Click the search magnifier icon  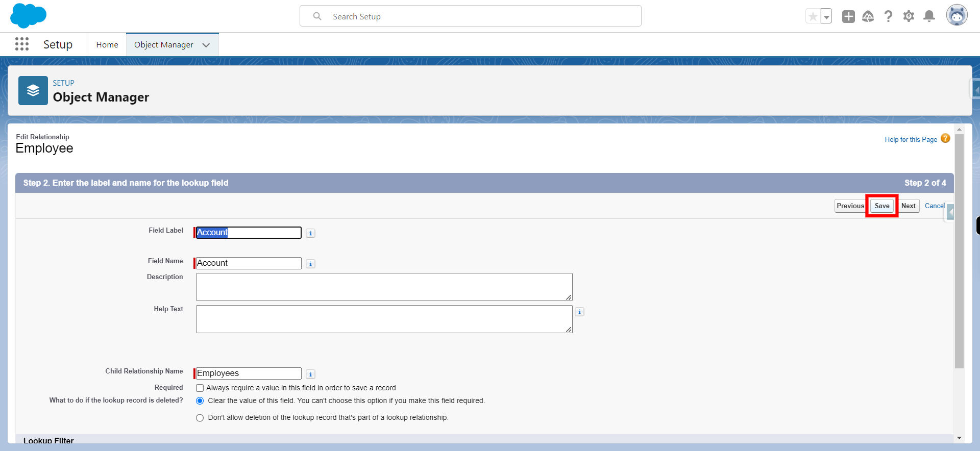(317, 16)
